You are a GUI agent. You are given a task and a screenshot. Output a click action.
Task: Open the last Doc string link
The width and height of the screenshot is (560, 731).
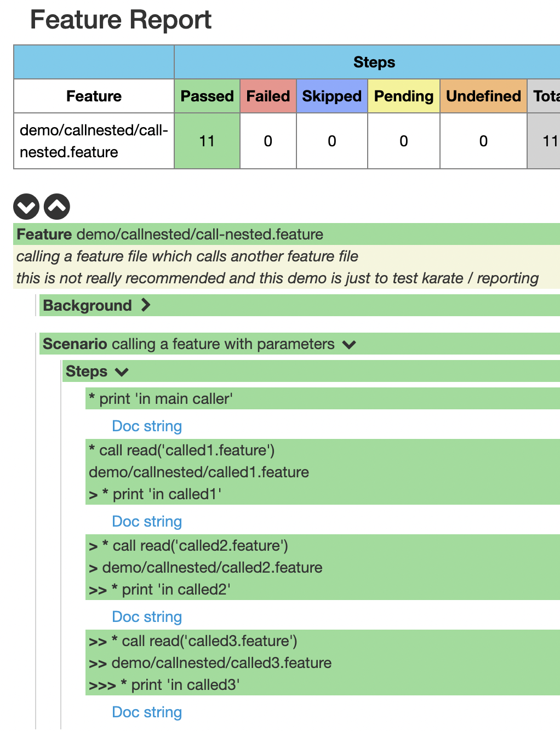tap(146, 712)
